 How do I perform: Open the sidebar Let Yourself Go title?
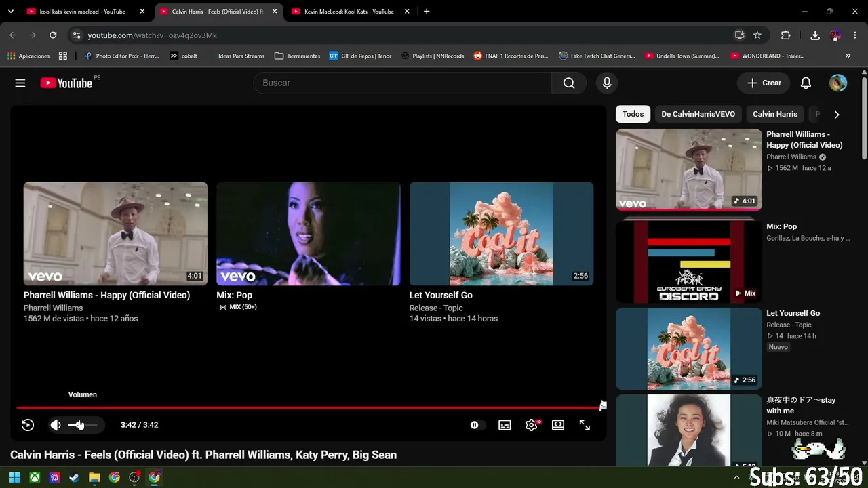click(793, 313)
